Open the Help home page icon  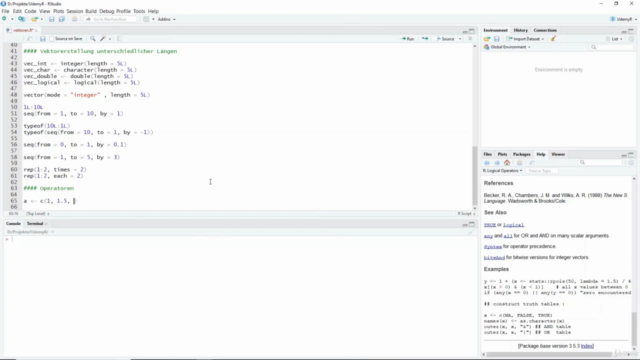(507, 163)
